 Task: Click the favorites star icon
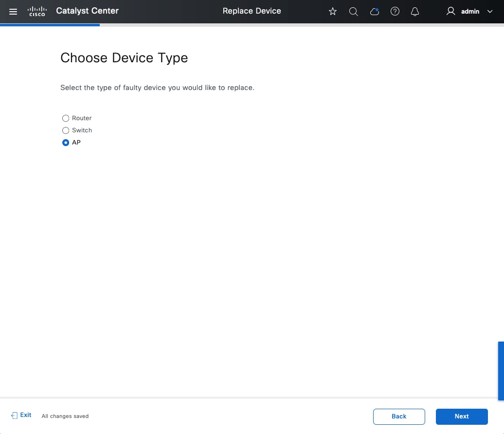click(333, 11)
